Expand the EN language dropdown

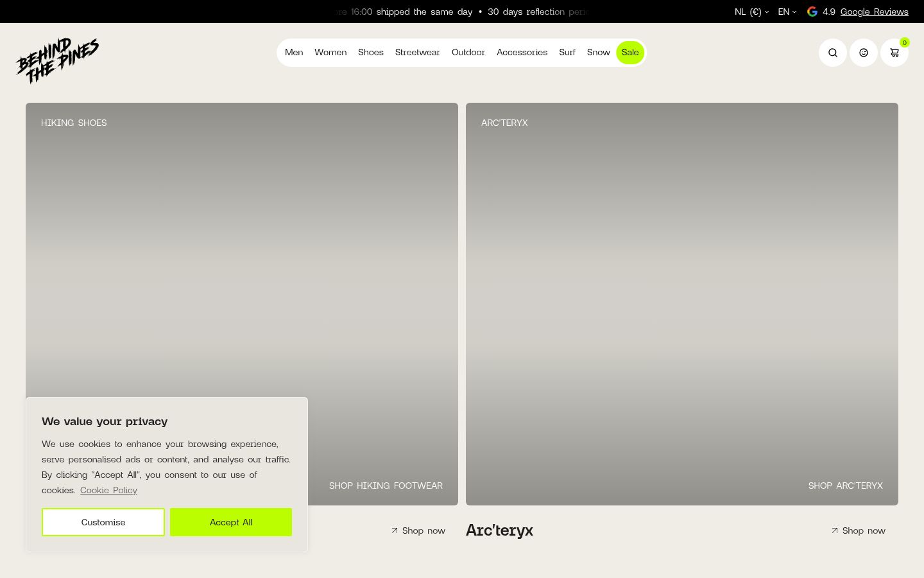pos(787,12)
